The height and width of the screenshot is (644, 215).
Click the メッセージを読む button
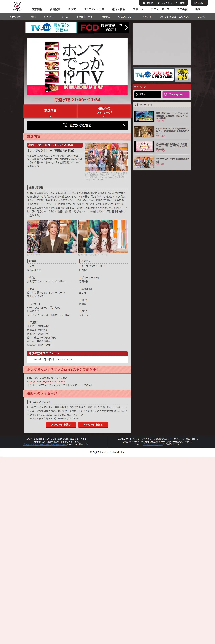(x=61, y=425)
